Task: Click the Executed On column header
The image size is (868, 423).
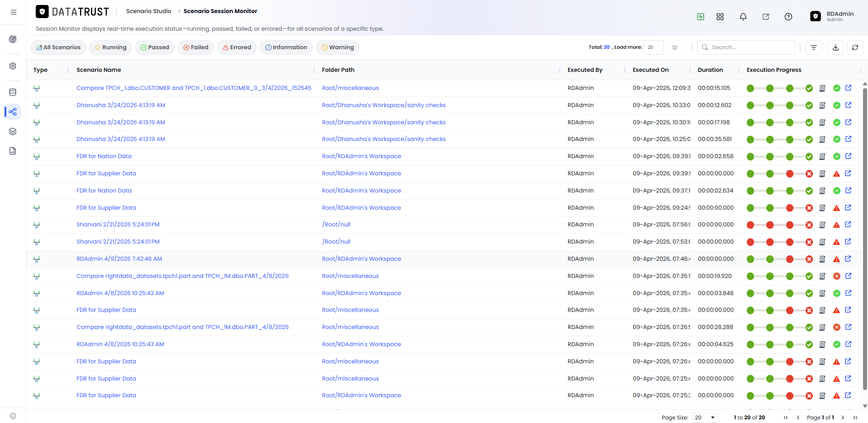Action: (650, 70)
